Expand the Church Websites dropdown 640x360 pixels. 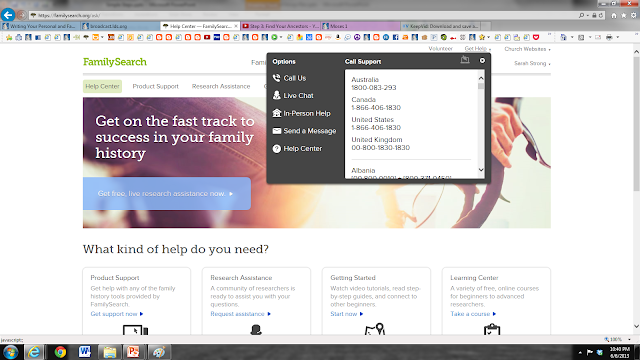coord(527,49)
